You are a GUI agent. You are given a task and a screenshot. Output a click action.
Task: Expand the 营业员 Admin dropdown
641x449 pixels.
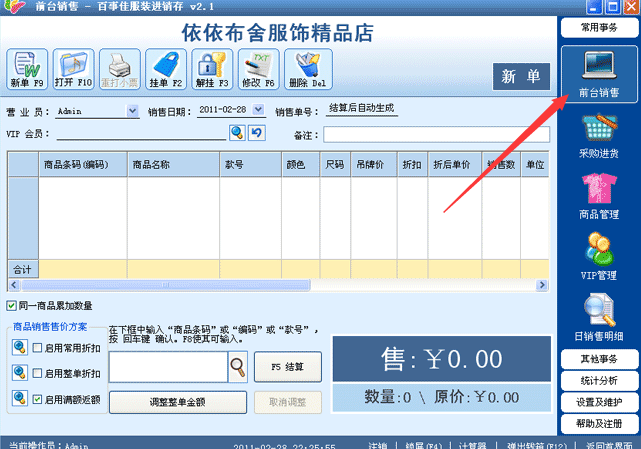[132, 111]
